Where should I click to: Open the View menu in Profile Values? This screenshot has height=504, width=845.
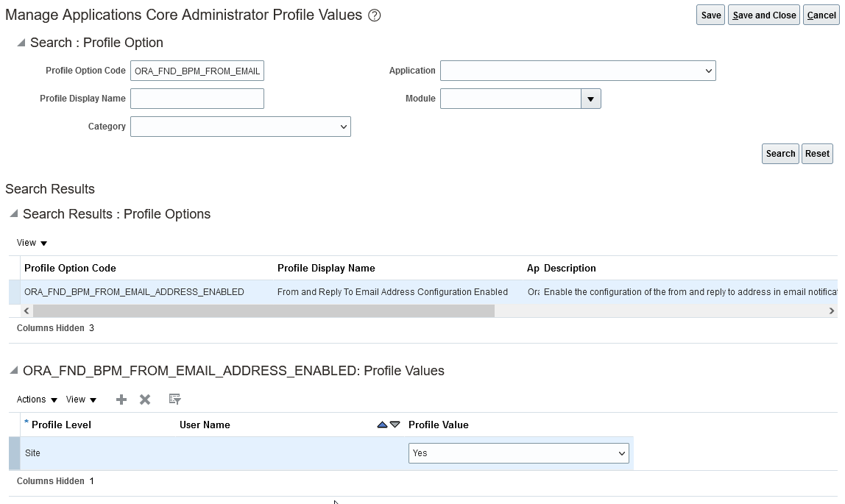(x=81, y=400)
